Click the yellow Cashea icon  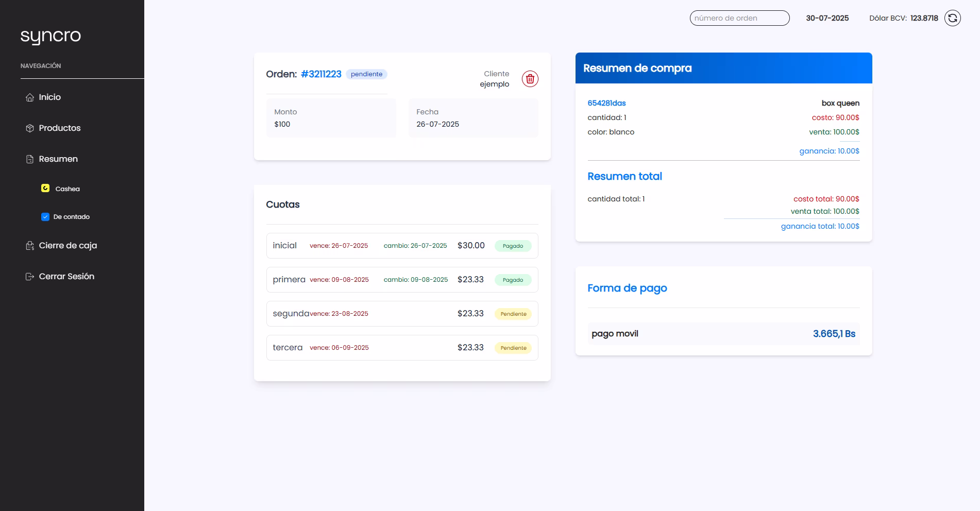(45, 188)
